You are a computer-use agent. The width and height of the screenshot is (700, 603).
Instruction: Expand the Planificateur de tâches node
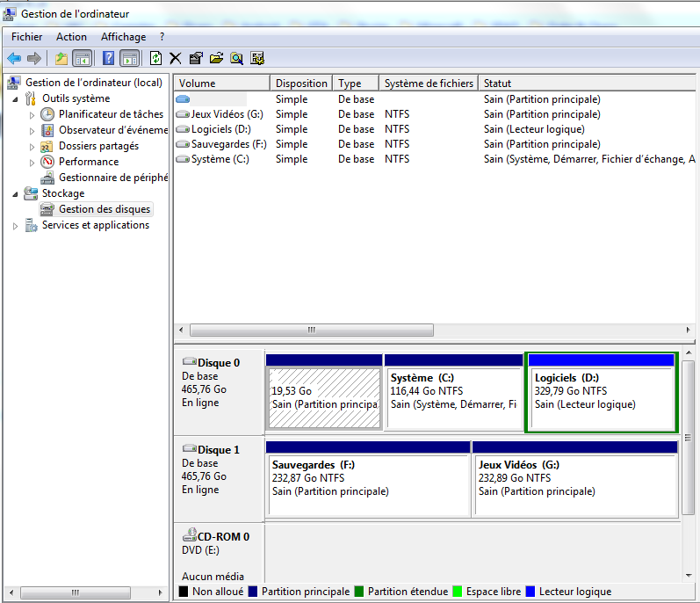tap(32, 114)
